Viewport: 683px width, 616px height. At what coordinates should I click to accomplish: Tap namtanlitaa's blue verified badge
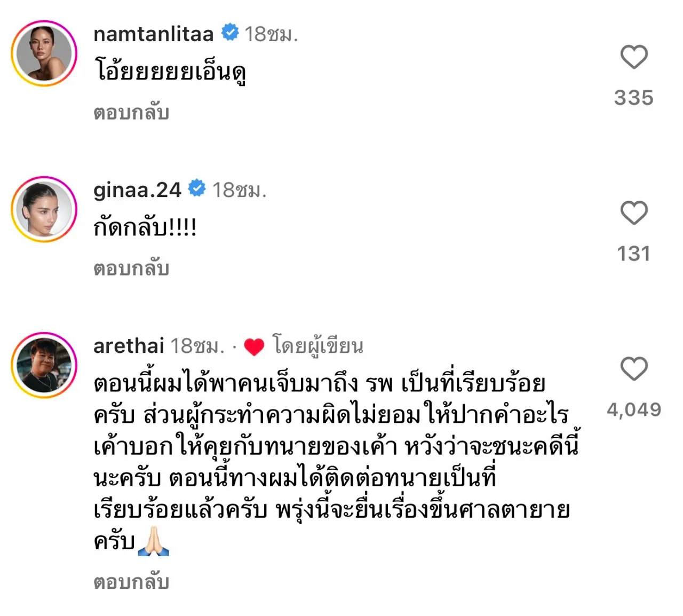pyautogui.click(x=230, y=33)
